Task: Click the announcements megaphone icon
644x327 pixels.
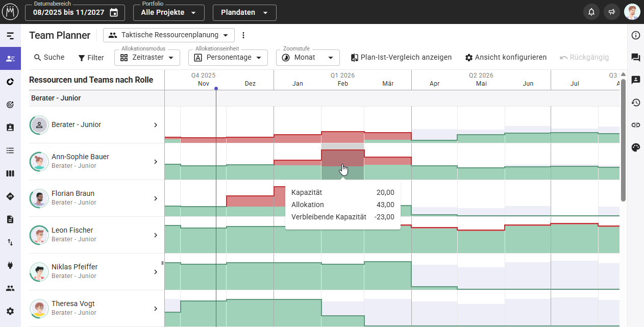Action: coord(611,12)
